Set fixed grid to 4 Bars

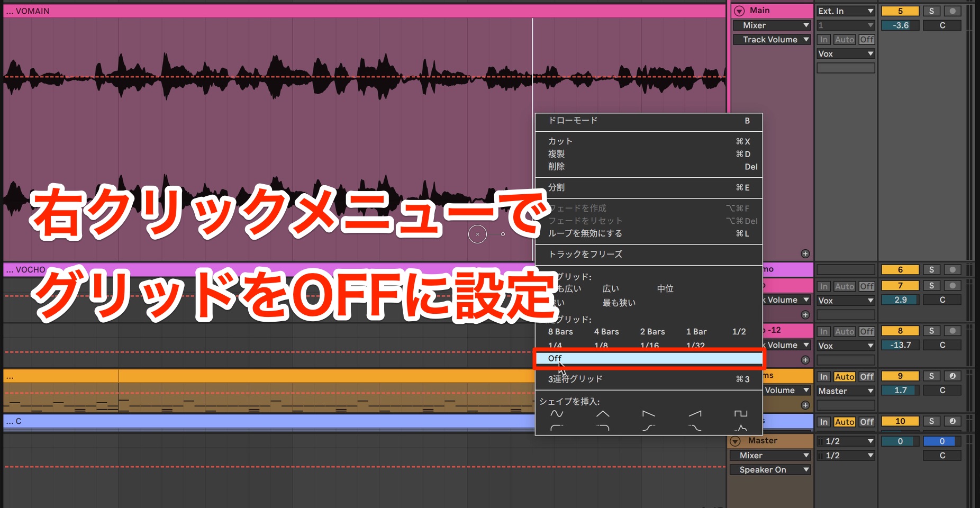[x=606, y=332]
